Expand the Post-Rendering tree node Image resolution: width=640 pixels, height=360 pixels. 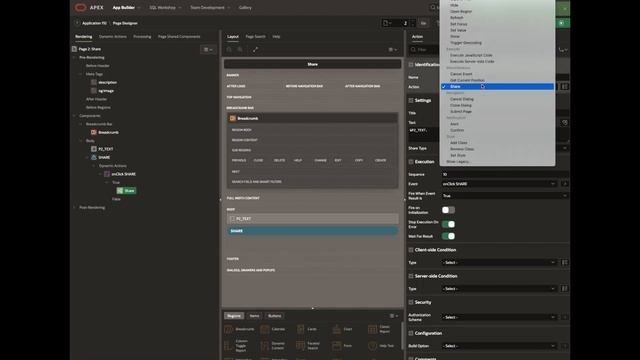(75, 207)
